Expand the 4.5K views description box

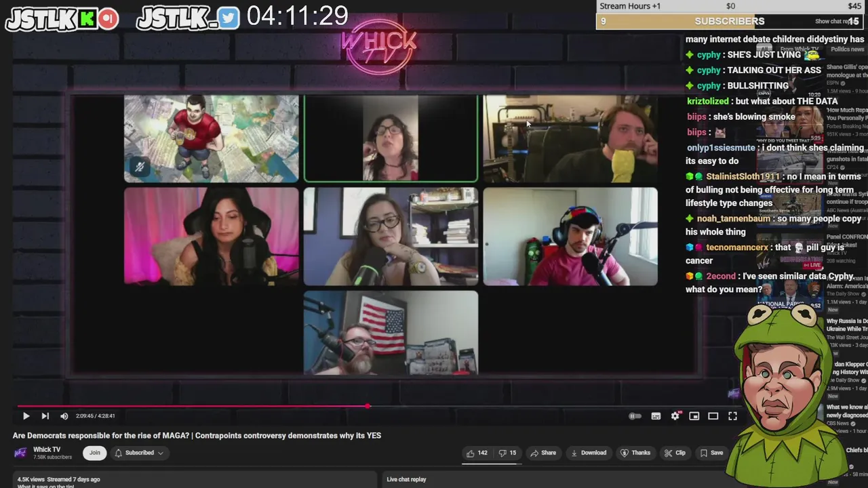[195, 480]
